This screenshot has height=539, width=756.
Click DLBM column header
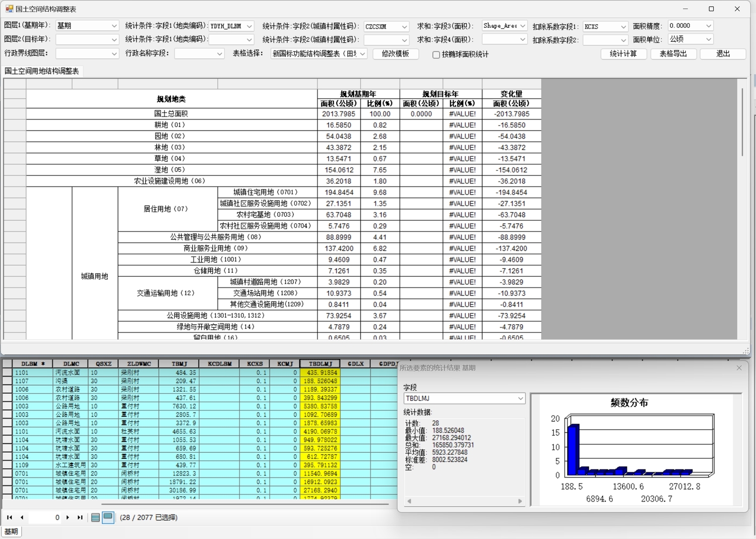point(33,364)
